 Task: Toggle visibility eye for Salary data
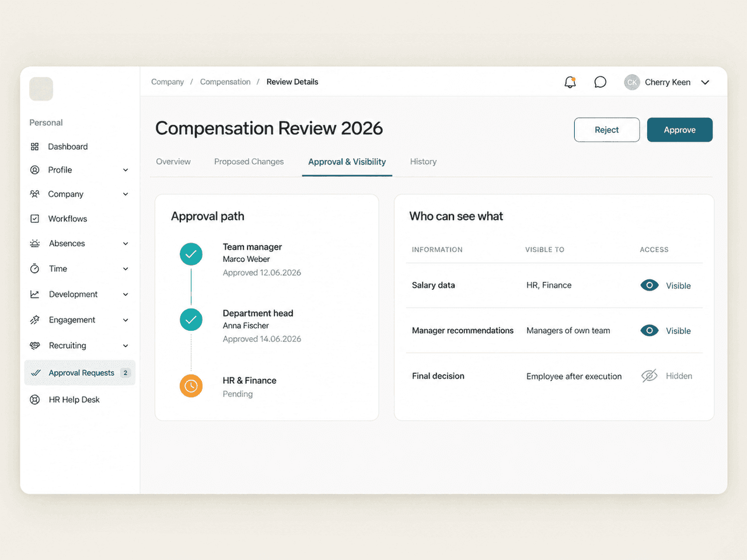(x=650, y=285)
